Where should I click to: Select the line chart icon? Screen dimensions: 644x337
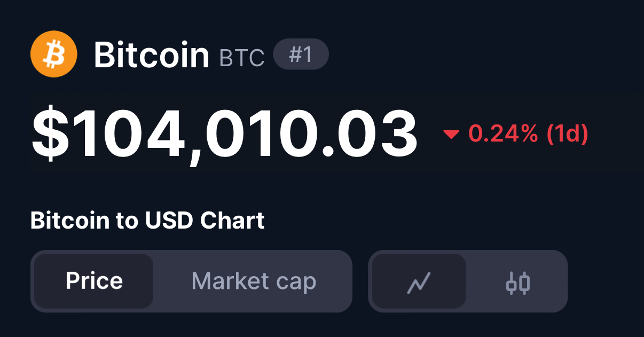click(419, 281)
